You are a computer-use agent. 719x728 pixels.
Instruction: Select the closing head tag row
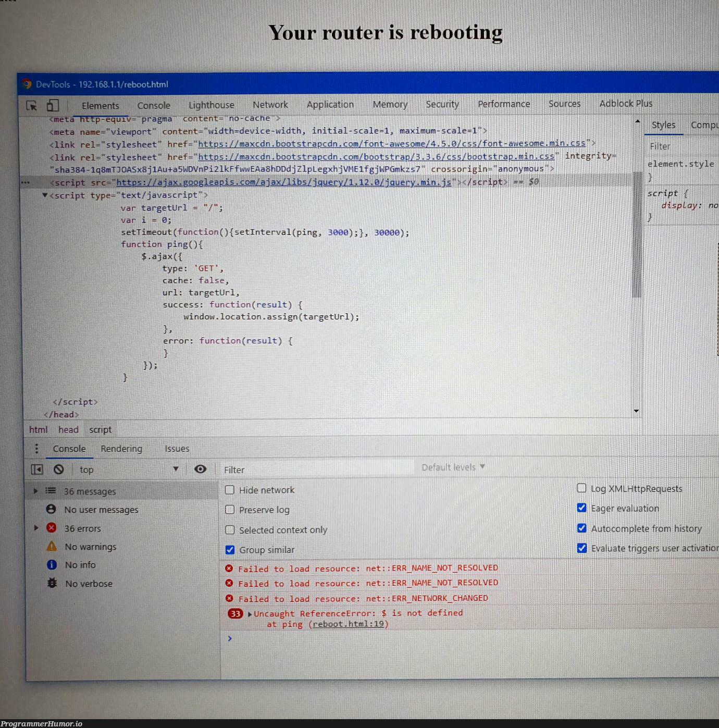61,415
